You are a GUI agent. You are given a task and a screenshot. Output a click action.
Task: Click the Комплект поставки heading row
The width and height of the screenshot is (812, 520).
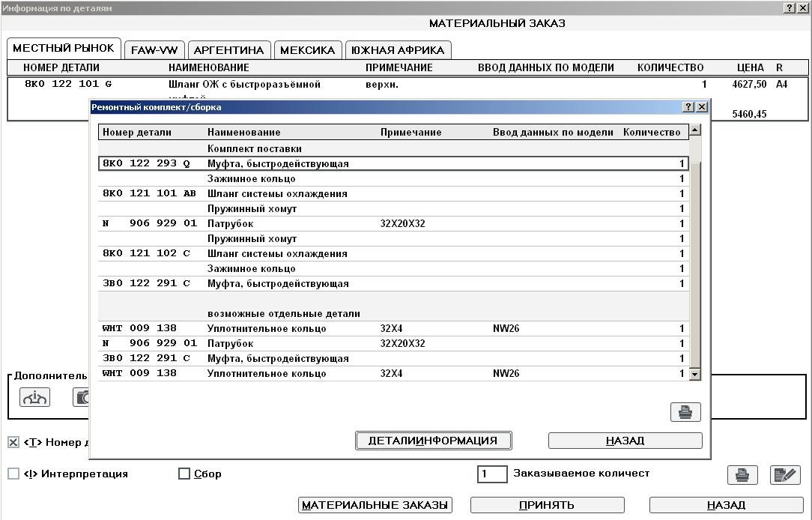pos(393,148)
